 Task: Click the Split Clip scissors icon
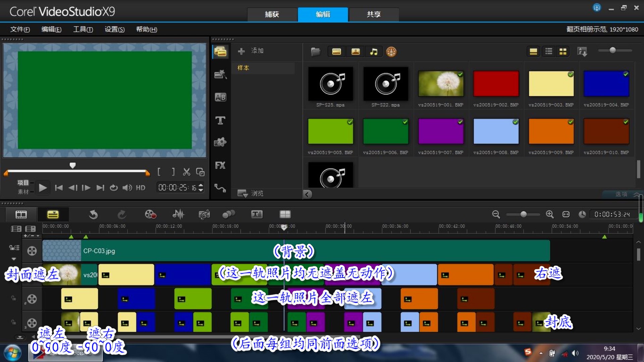tap(186, 172)
